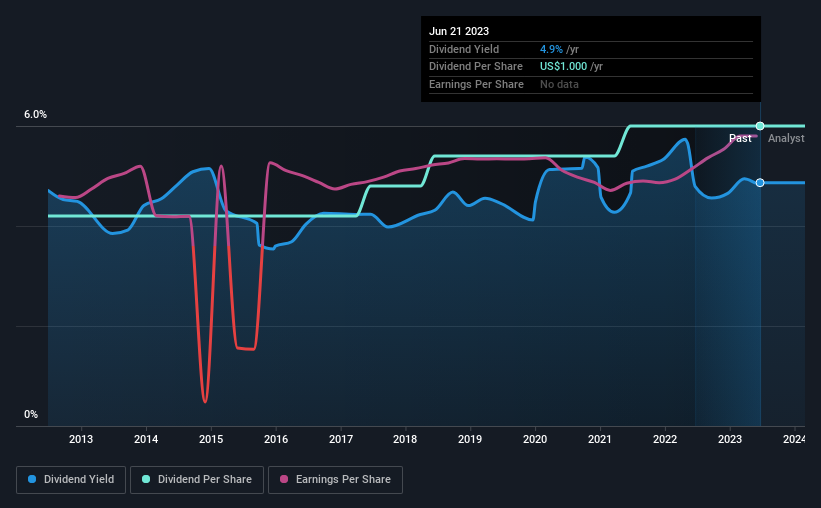Click the 2014 x-axis label

tap(146, 439)
